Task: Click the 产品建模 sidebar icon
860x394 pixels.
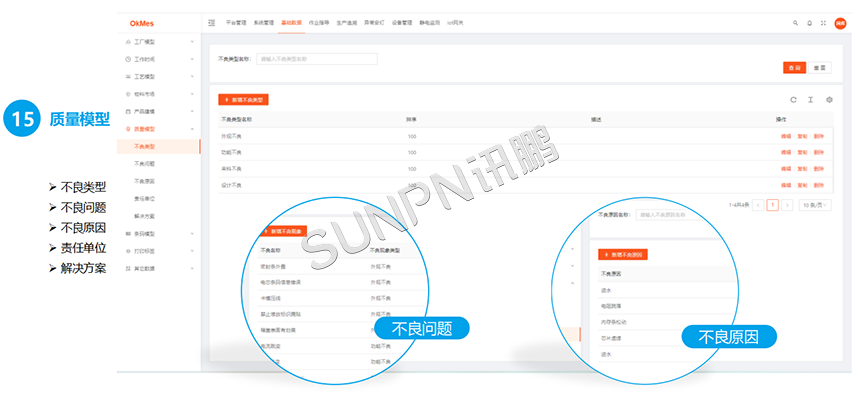Action: tap(128, 111)
